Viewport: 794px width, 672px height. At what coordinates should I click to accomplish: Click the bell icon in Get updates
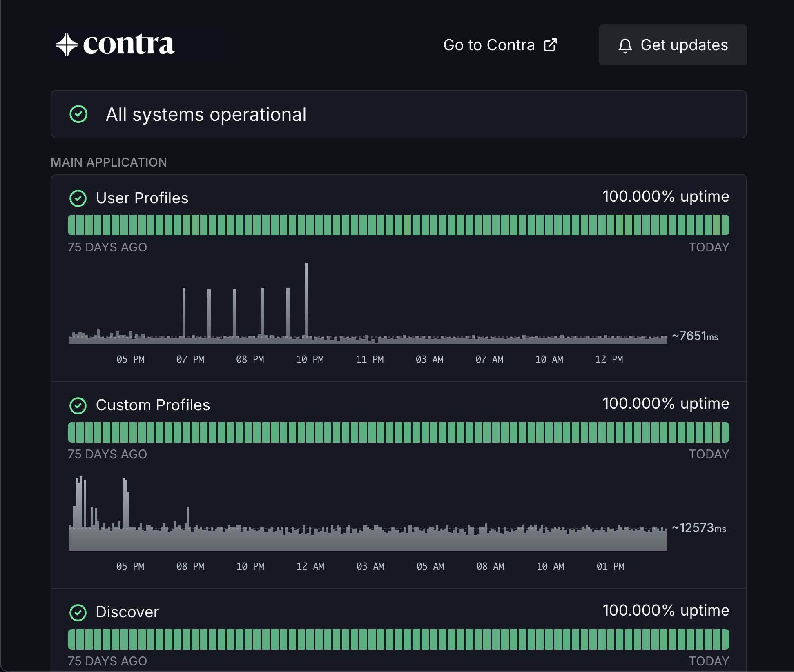pos(625,45)
